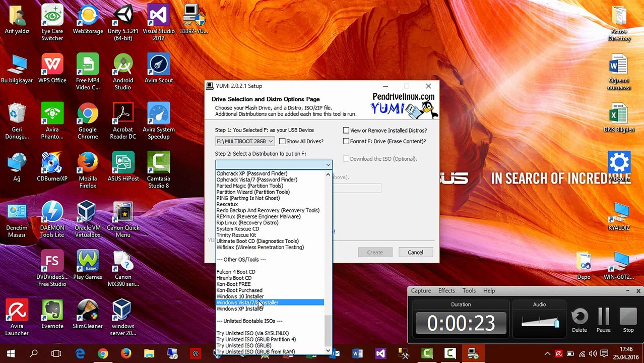The width and height of the screenshot is (644, 363).
Task: Open Visual Studio 2012 desktop shortcut
Action: pyautogui.click(x=159, y=23)
